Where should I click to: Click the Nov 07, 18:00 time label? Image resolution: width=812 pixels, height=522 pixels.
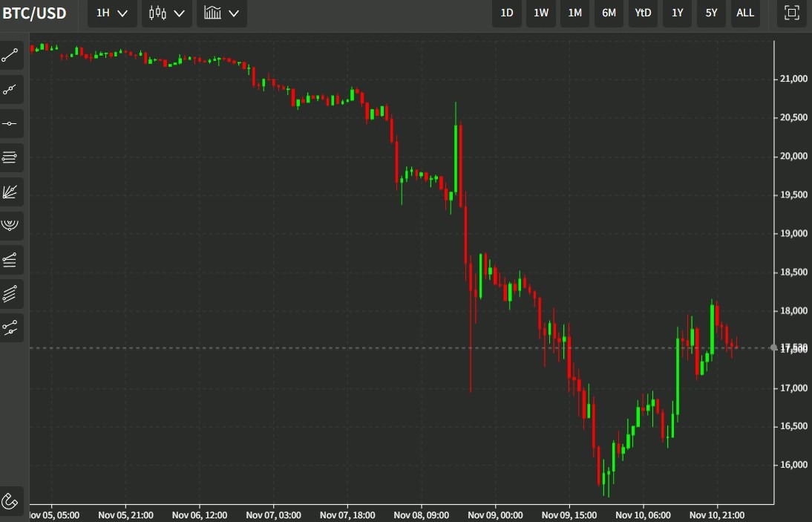coord(347,515)
